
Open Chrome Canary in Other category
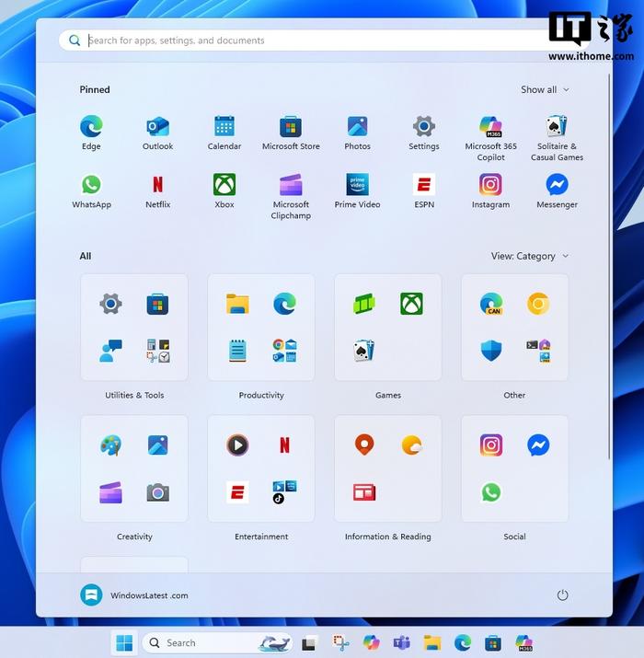(x=538, y=304)
